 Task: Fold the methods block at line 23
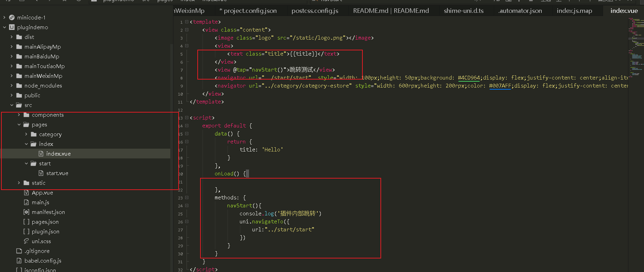(x=187, y=197)
